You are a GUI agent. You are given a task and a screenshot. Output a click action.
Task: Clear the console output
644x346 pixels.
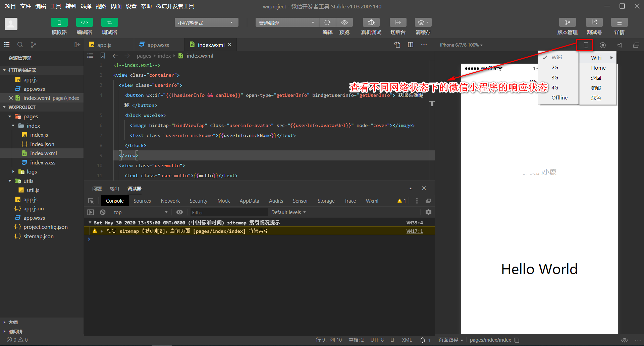coord(103,212)
